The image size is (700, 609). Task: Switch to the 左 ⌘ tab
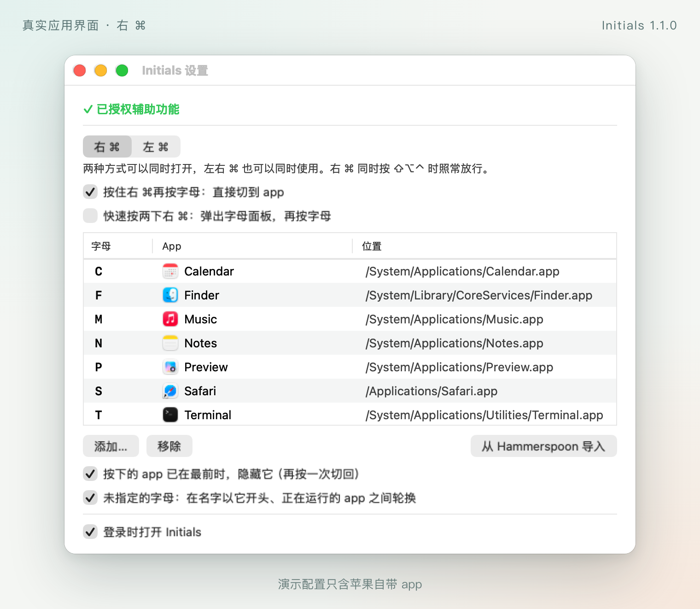156,146
